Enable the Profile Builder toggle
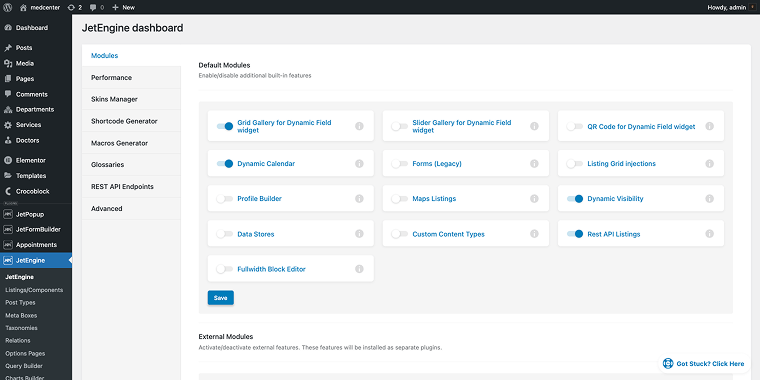 [x=224, y=199]
